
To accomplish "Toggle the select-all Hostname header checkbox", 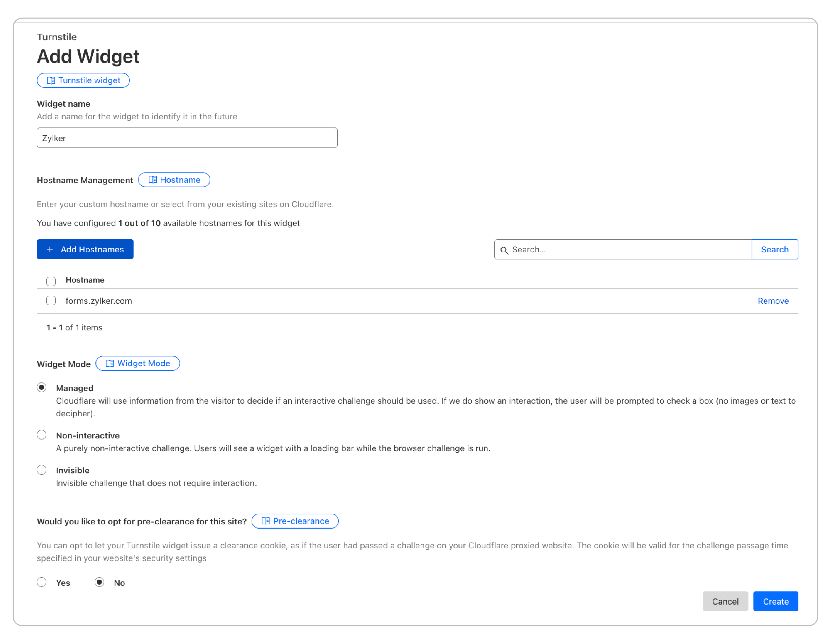I will pos(51,281).
